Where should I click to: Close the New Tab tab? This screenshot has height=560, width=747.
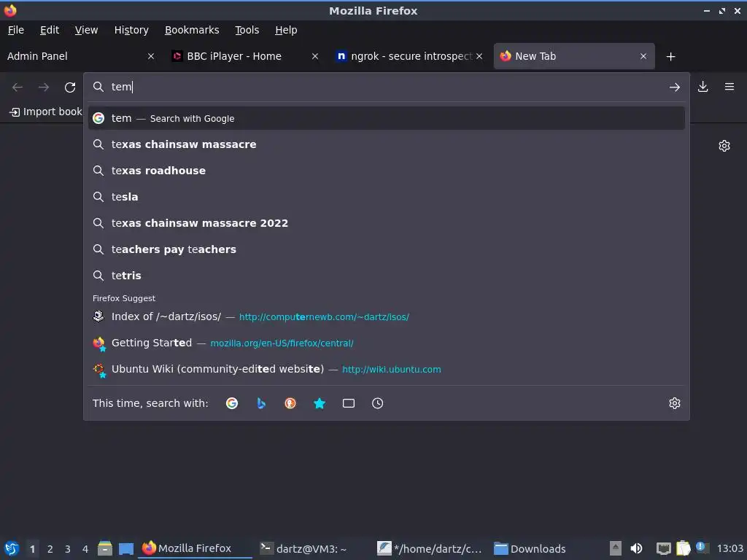coord(643,56)
